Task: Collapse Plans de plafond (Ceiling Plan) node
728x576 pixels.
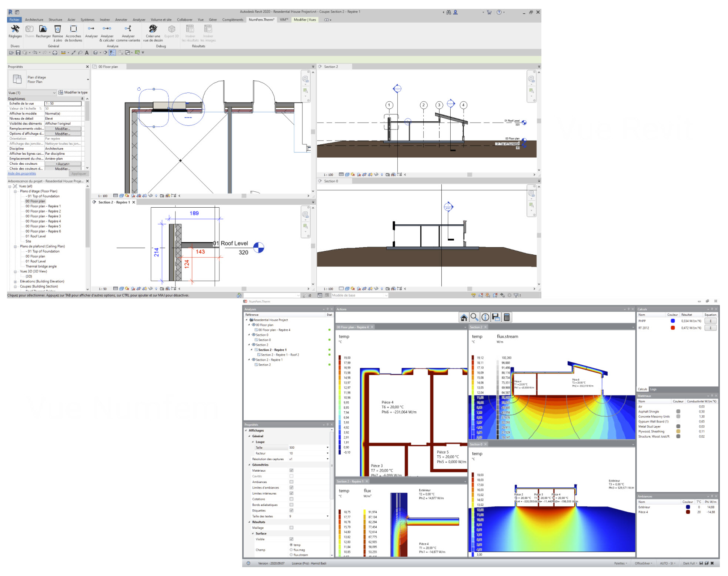Action: click(x=15, y=247)
